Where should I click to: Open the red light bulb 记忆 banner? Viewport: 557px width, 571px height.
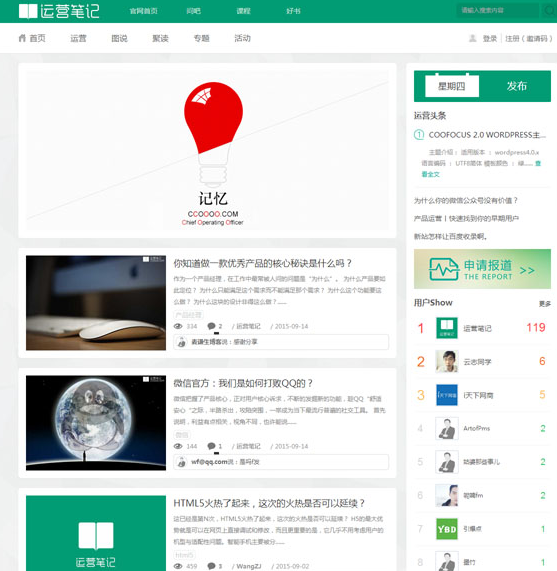click(208, 150)
